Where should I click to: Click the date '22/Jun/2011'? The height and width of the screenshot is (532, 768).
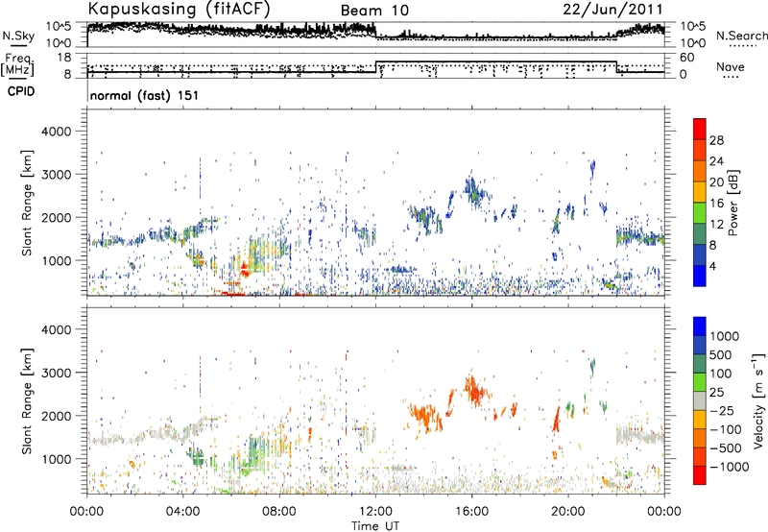pos(612,9)
